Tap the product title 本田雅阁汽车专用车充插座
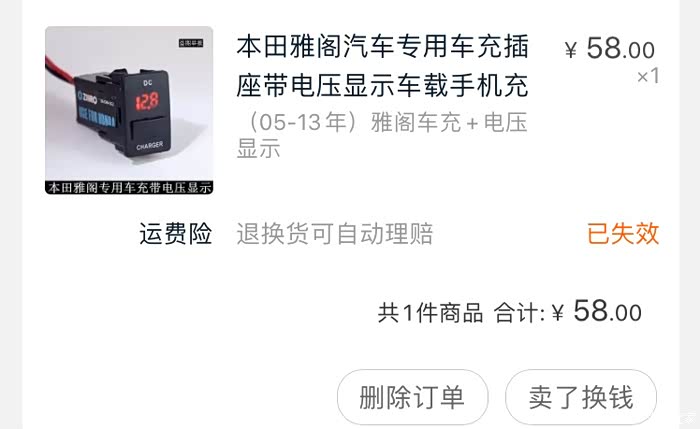The image size is (700, 429). 383,66
